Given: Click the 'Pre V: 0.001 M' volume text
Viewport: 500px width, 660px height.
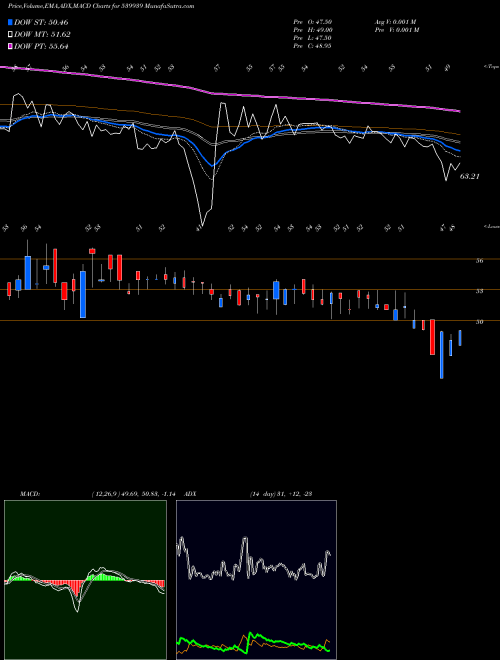Looking at the screenshot, I should 396,30.
